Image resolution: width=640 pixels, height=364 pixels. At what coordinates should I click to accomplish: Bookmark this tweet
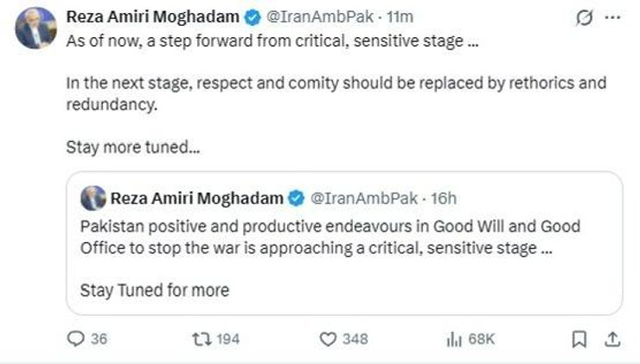581,340
